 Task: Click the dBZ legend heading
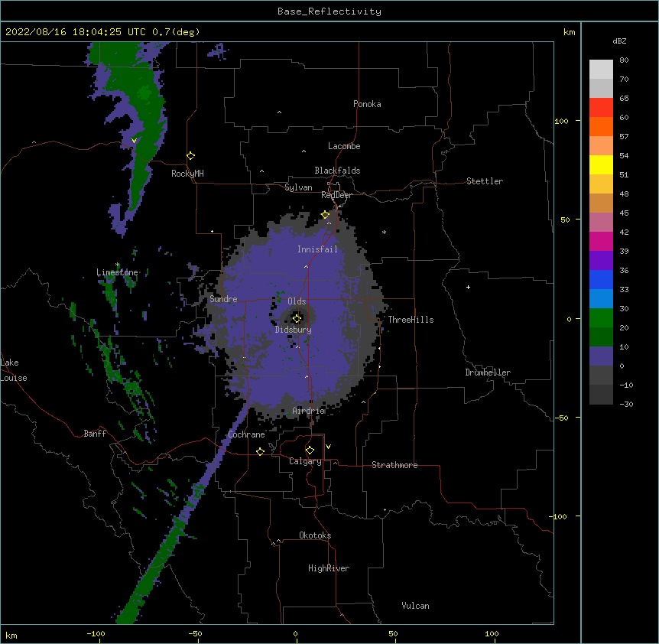click(619, 41)
